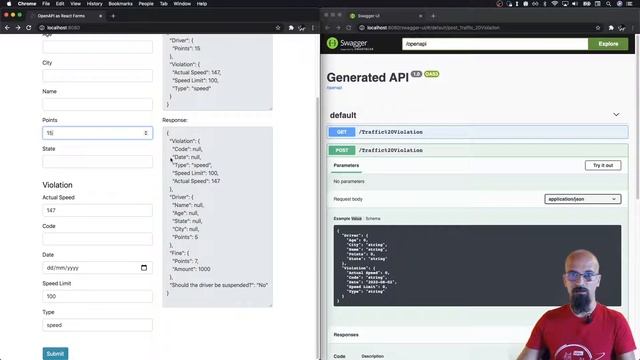
Task: Open the File menu
Action: click(46, 4)
